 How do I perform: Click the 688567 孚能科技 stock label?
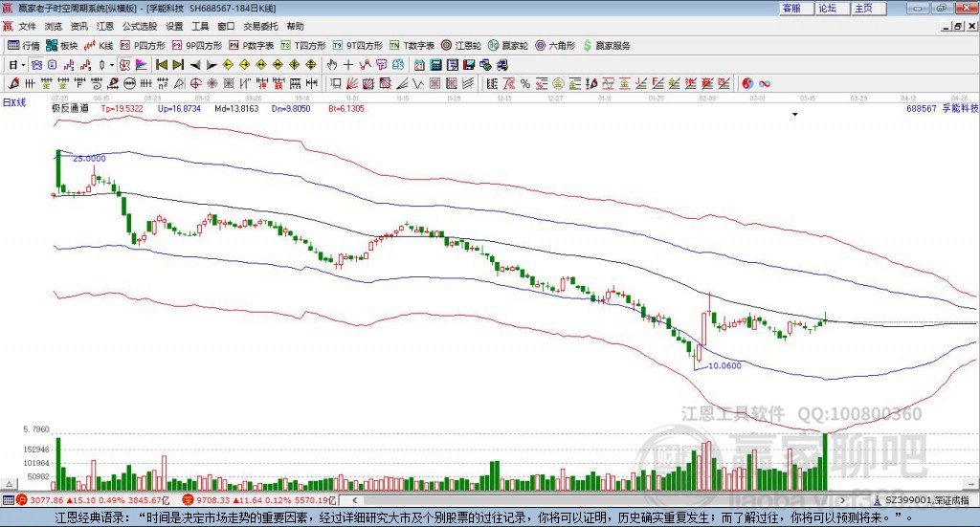point(942,108)
